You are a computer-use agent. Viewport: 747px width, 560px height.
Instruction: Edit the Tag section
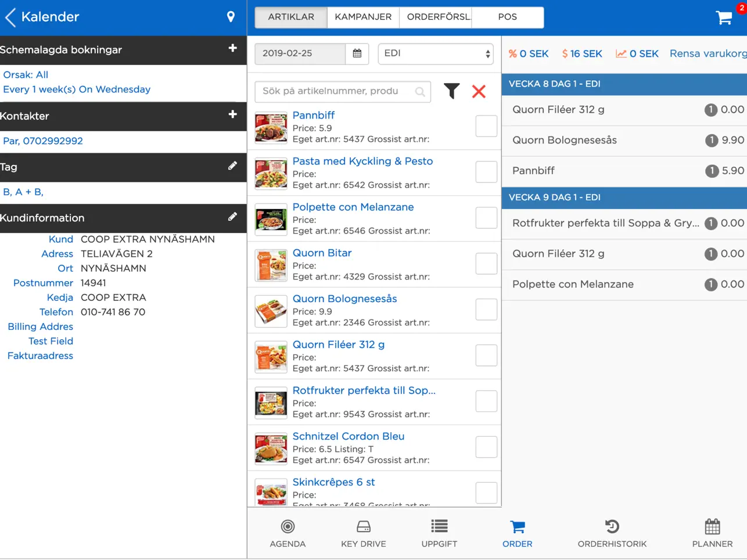point(232,166)
